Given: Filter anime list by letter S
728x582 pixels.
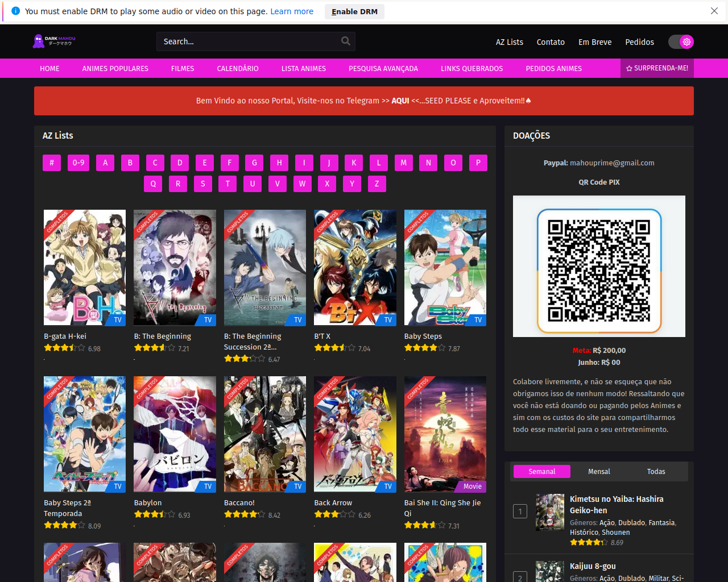Looking at the screenshot, I should [203, 184].
